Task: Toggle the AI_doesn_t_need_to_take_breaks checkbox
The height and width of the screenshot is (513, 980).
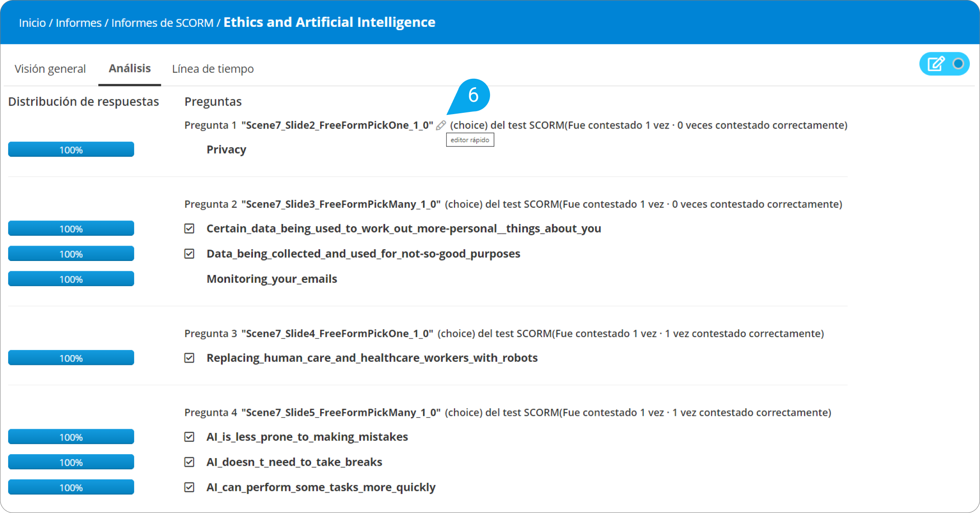Action: (x=189, y=462)
